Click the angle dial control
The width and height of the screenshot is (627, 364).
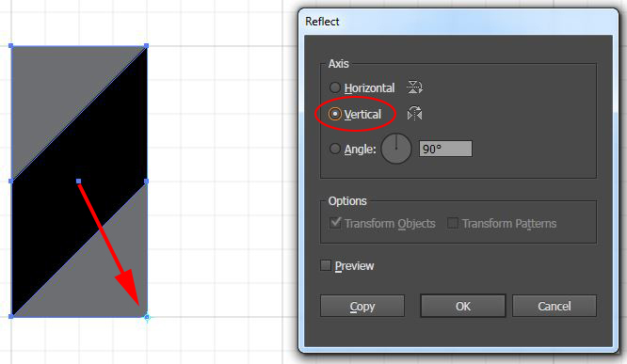pos(395,149)
